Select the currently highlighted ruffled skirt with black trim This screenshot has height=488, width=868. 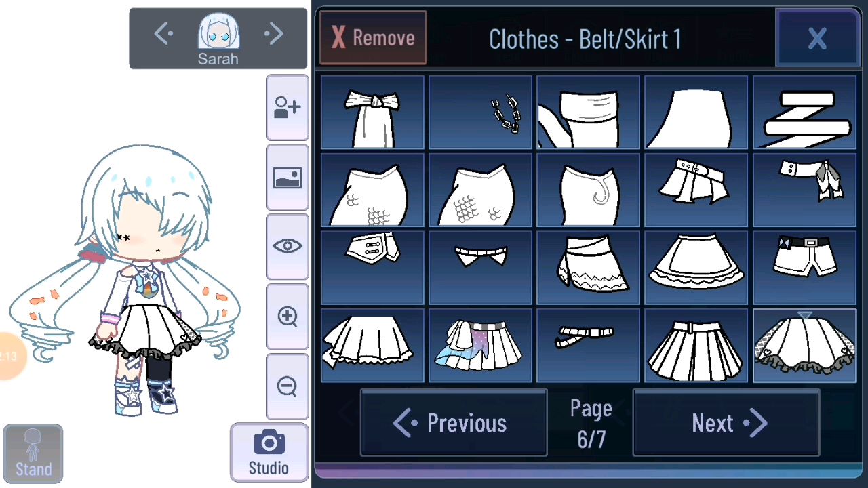tap(805, 346)
